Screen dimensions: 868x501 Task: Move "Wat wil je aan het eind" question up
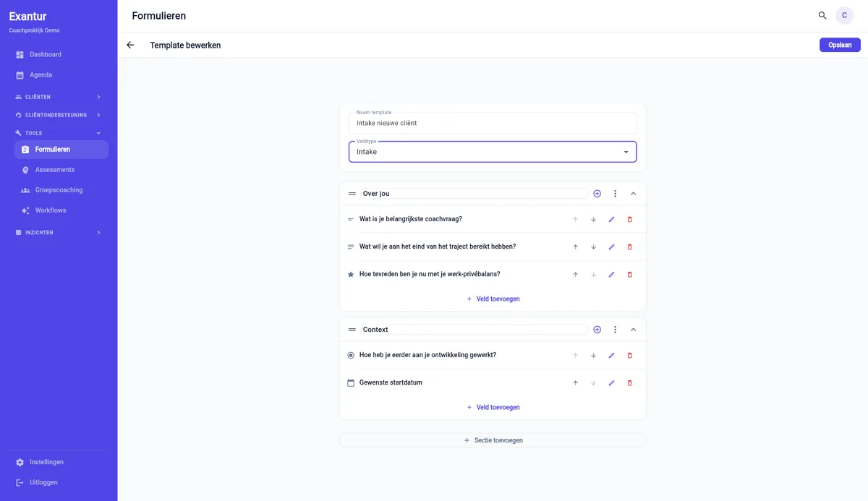[x=576, y=247]
